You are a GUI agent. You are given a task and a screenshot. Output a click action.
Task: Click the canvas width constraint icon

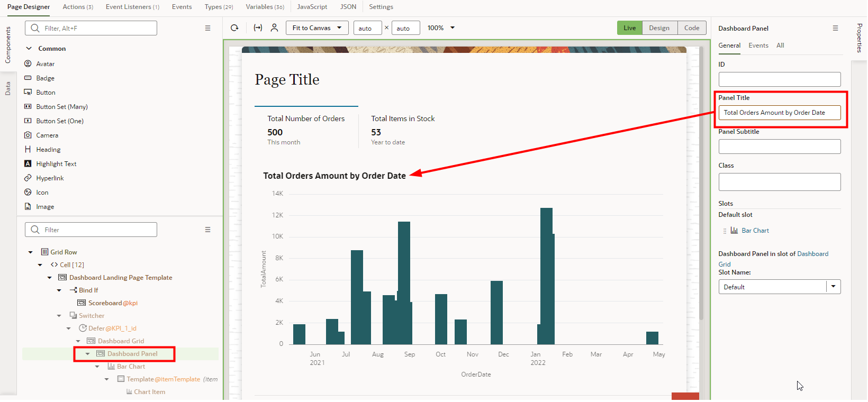(x=258, y=28)
